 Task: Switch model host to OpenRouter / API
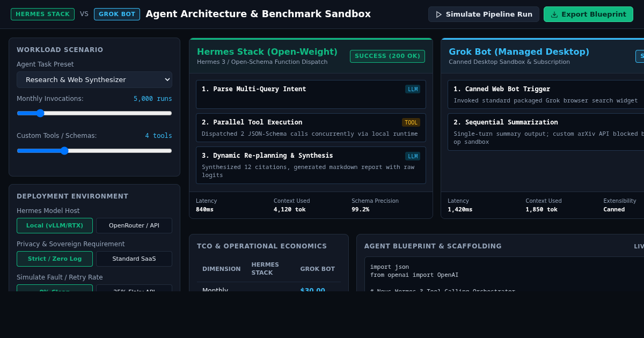(134, 226)
